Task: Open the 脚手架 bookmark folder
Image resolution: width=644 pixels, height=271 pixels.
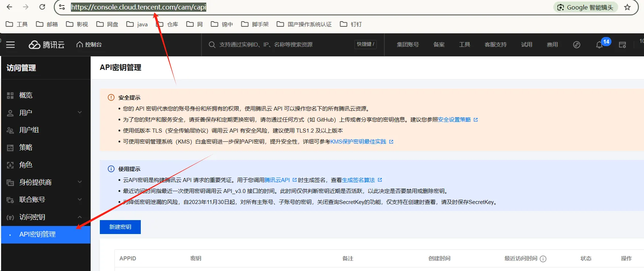Action: (255, 24)
